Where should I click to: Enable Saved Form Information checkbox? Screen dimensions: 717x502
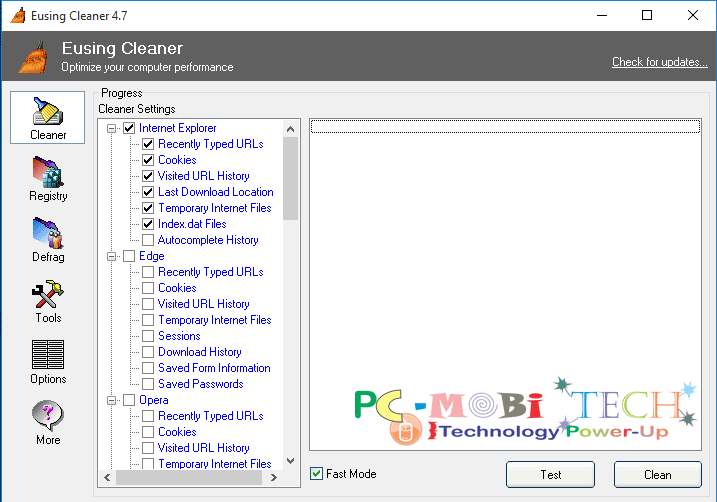click(x=148, y=368)
